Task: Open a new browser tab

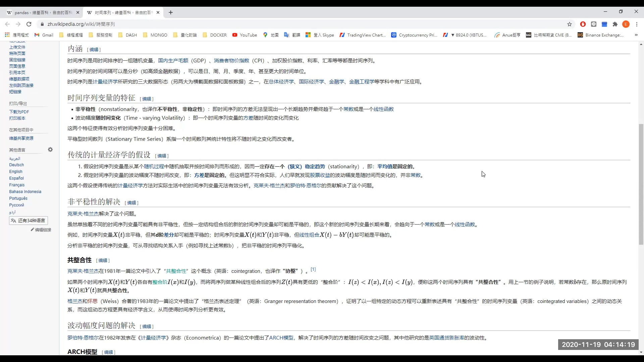Action: [x=171, y=12]
